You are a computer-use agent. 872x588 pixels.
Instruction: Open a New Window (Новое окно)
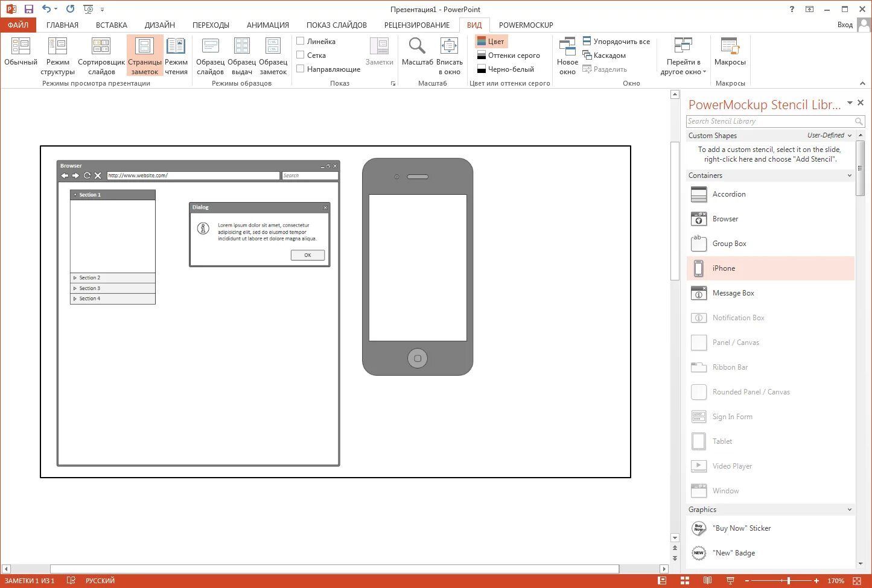(x=567, y=55)
